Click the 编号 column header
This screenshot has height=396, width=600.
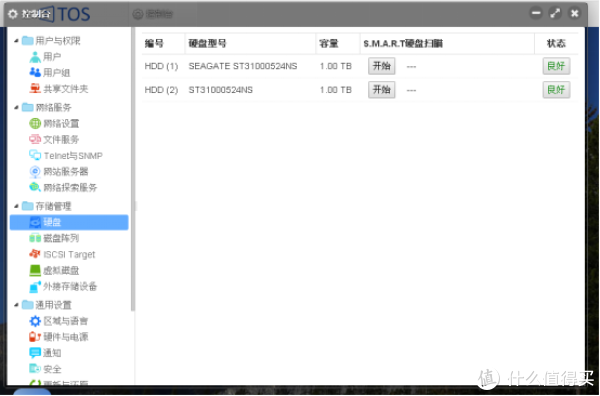tap(163, 44)
